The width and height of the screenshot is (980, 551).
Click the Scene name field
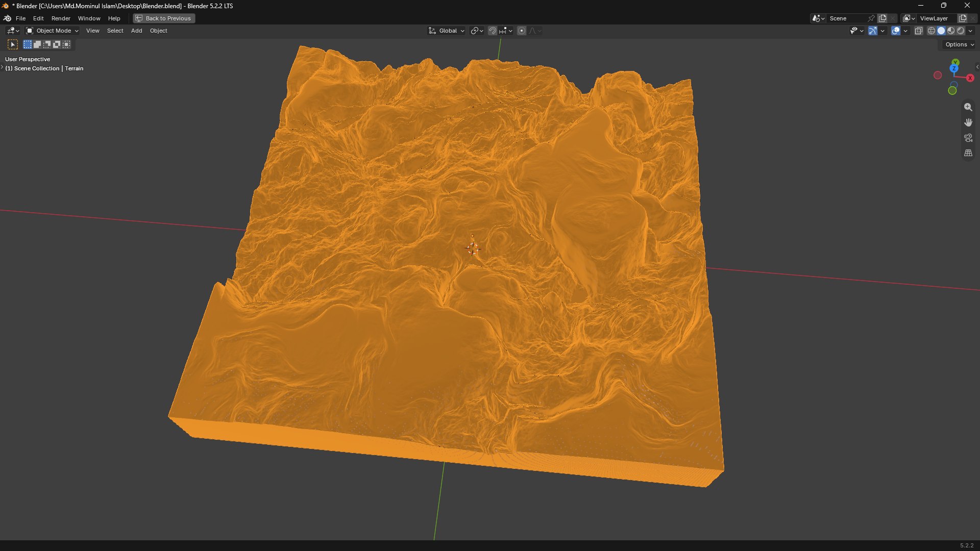click(x=846, y=18)
